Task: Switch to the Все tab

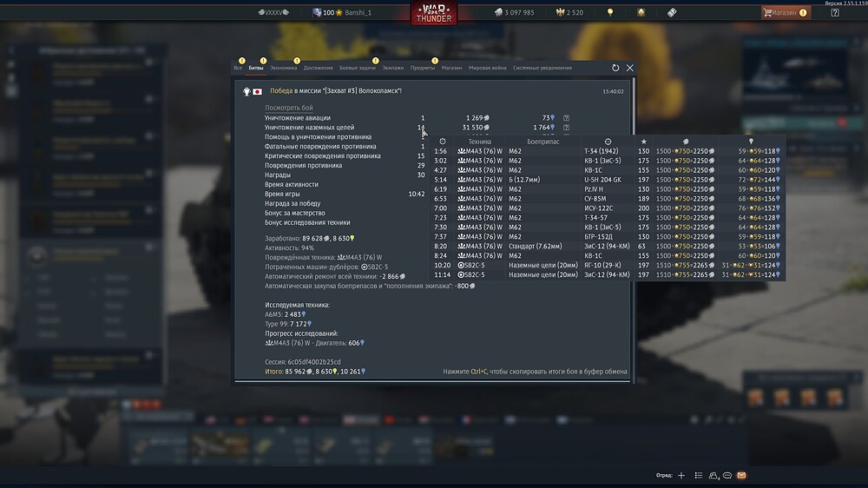Action: click(x=238, y=68)
